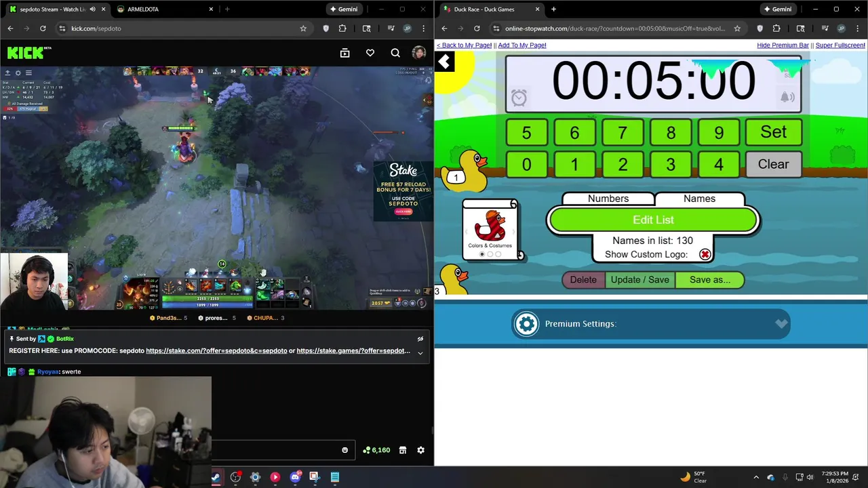Image resolution: width=868 pixels, height=488 pixels.
Task: Show hidden tray icons chevron
Action: (756, 477)
